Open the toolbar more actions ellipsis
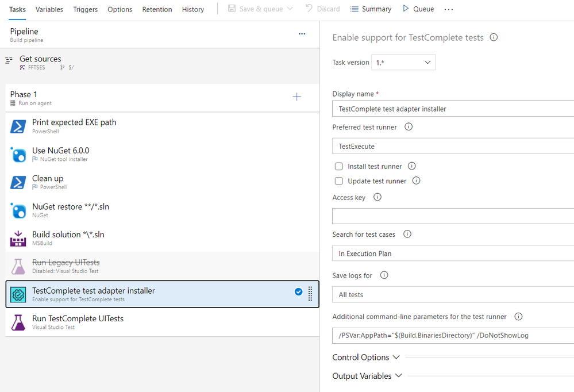Image resolution: width=574 pixels, height=392 pixels. (449, 9)
